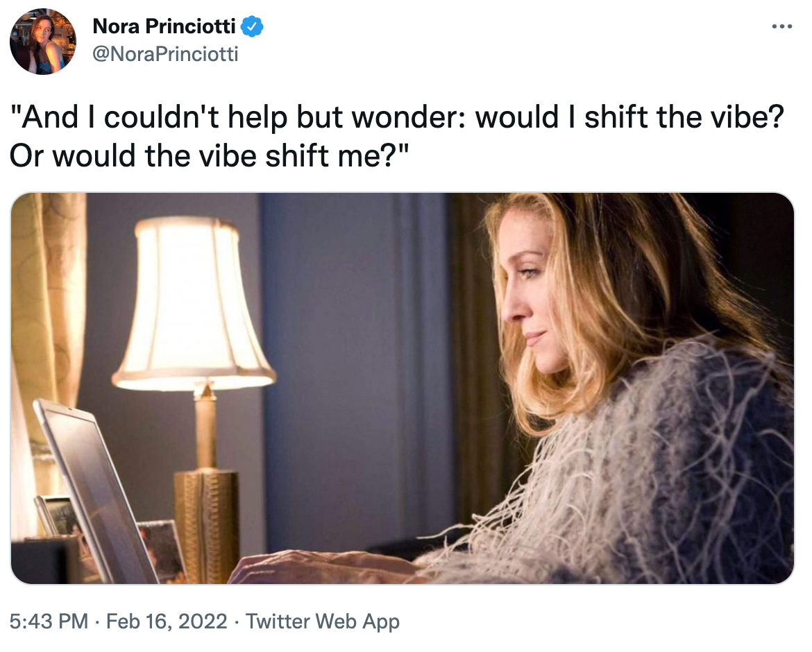Click the display name Nora Princiotti
The image size is (812, 652).
click(165, 27)
